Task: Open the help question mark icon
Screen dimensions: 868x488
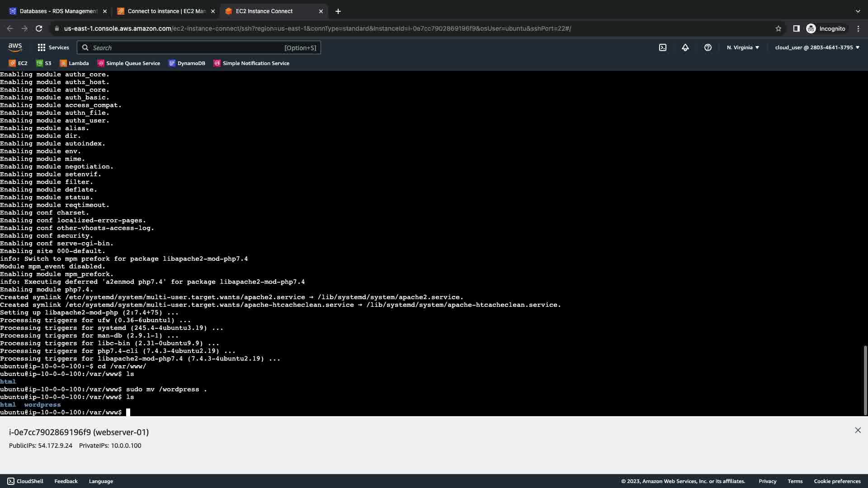Action: [708, 47]
